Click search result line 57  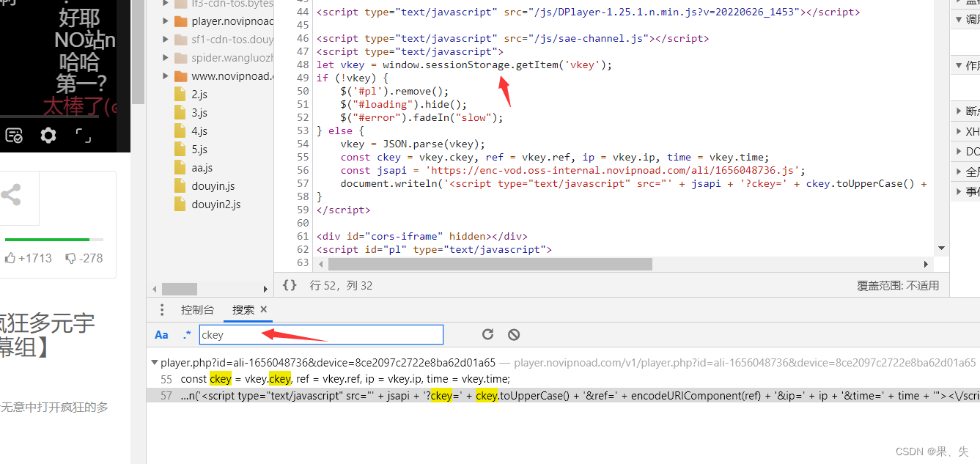point(563,395)
